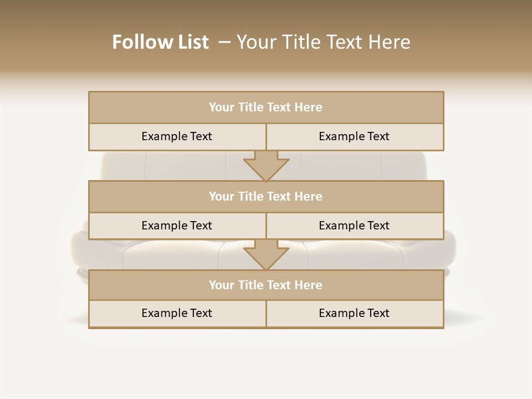532x399 pixels.
Task: Click the first downward arrow shape
Action: point(266,166)
